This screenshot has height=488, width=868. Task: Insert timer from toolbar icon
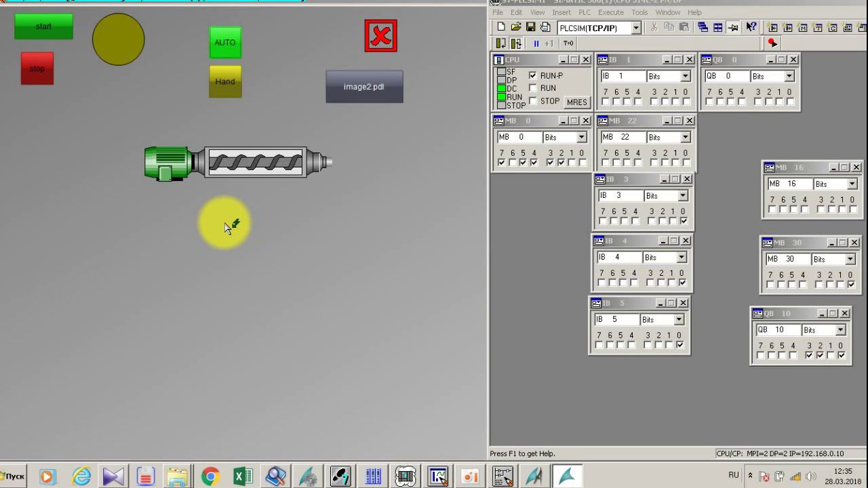(x=817, y=27)
